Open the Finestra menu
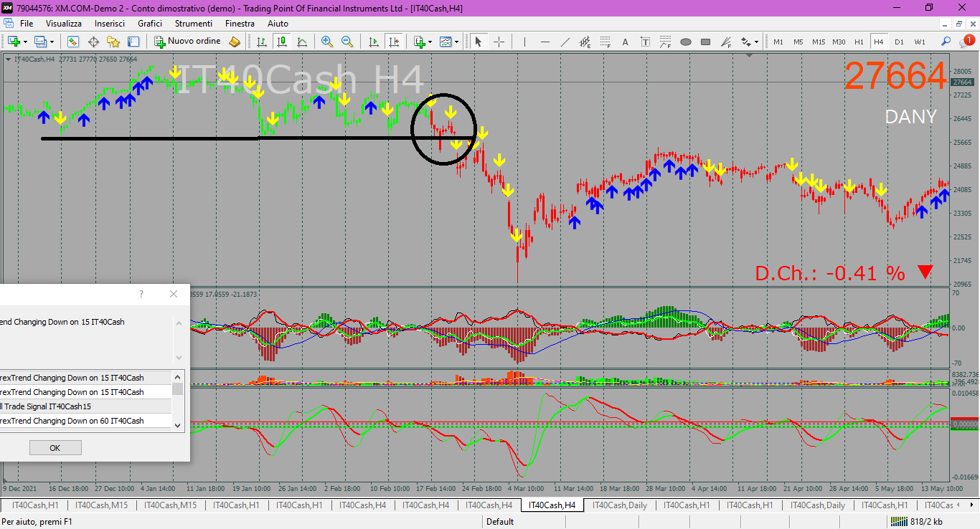The height and width of the screenshot is (529, 980). [x=240, y=24]
